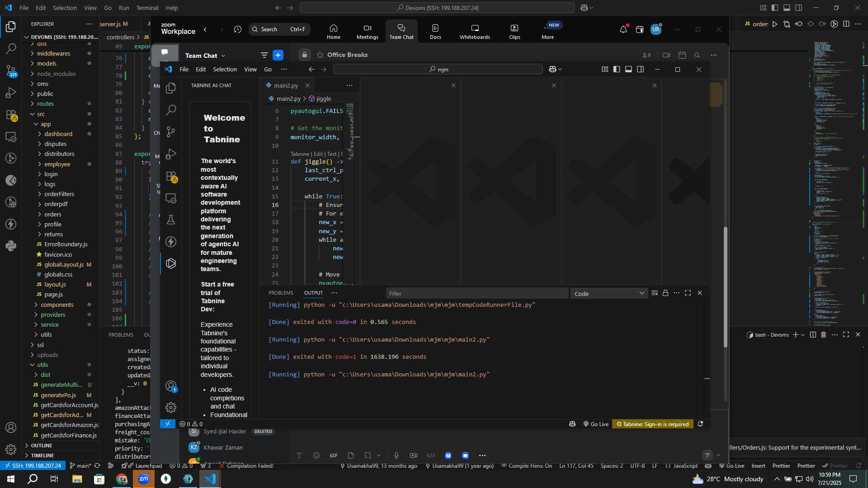This screenshot has width=868, height=488.
Task: Select the main2.py editor tab
Action: [286, 85]
